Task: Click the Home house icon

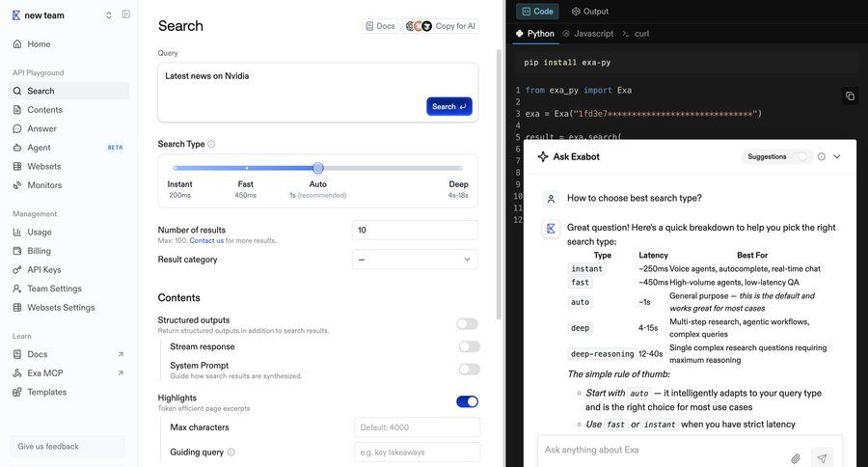Action: pos(17,44)
